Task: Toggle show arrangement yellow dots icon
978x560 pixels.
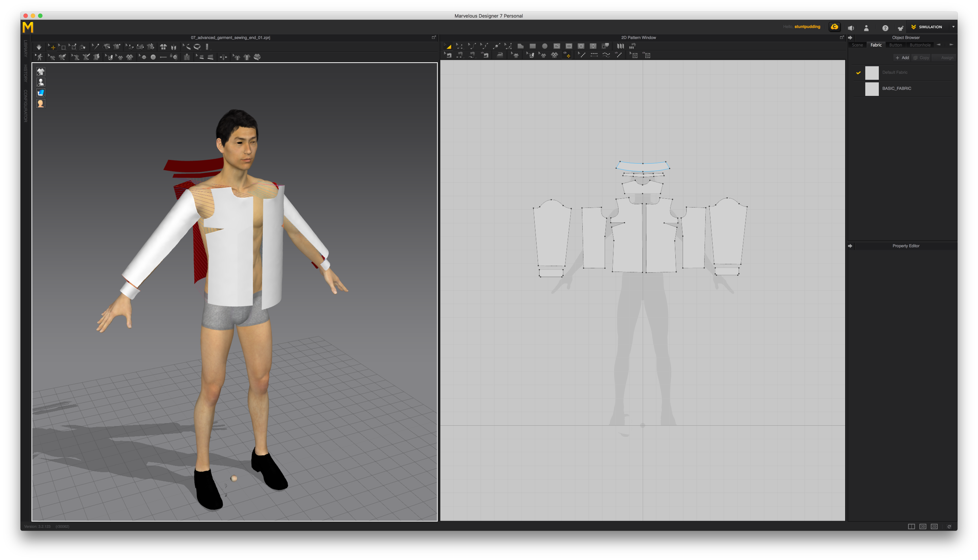Action: 567,55
